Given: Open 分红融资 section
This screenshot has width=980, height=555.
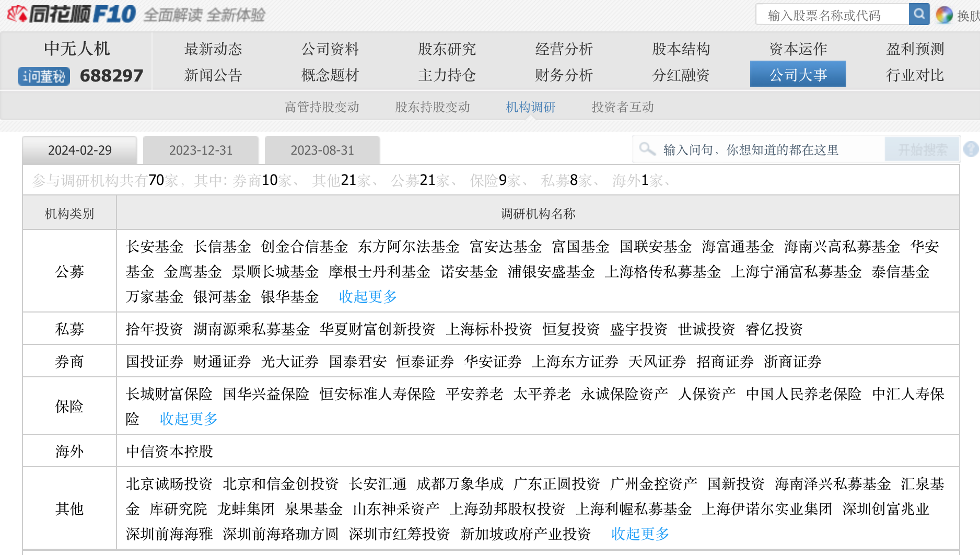Looking at the screenshot, I should [681, 75].
